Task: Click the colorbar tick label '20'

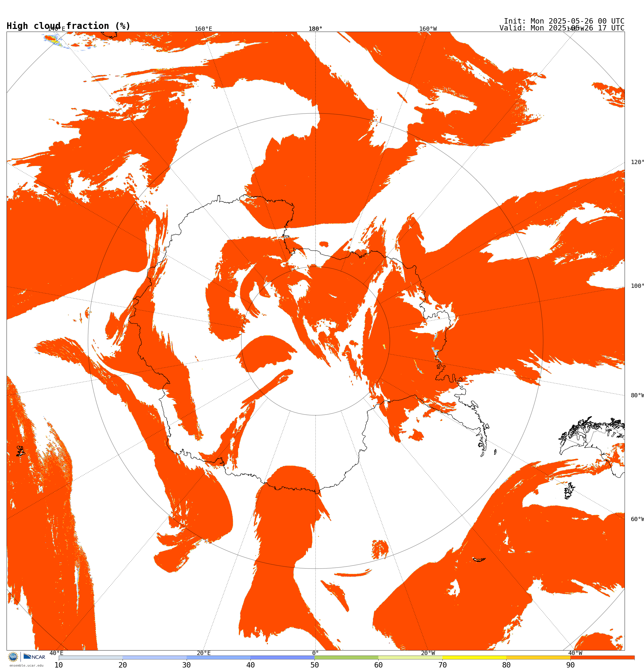Action: pyautogui.click(x=123, y=665)
